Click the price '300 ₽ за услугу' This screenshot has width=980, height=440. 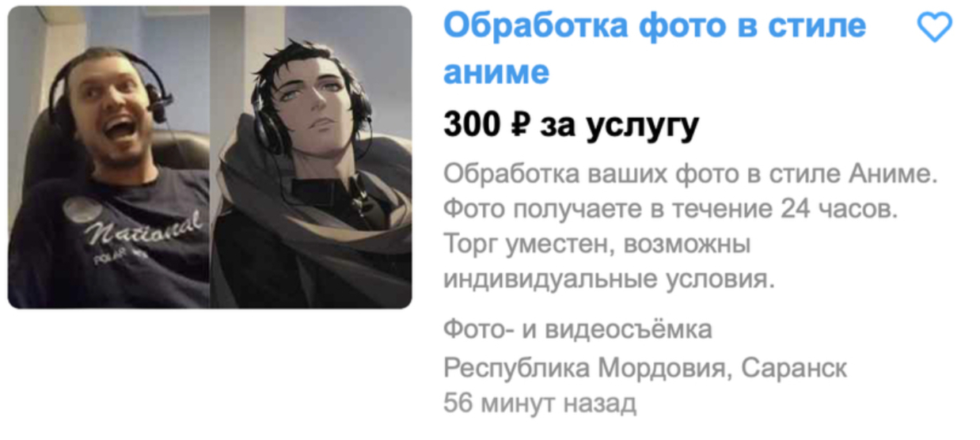pyautogui.click(x=572, y=125)
